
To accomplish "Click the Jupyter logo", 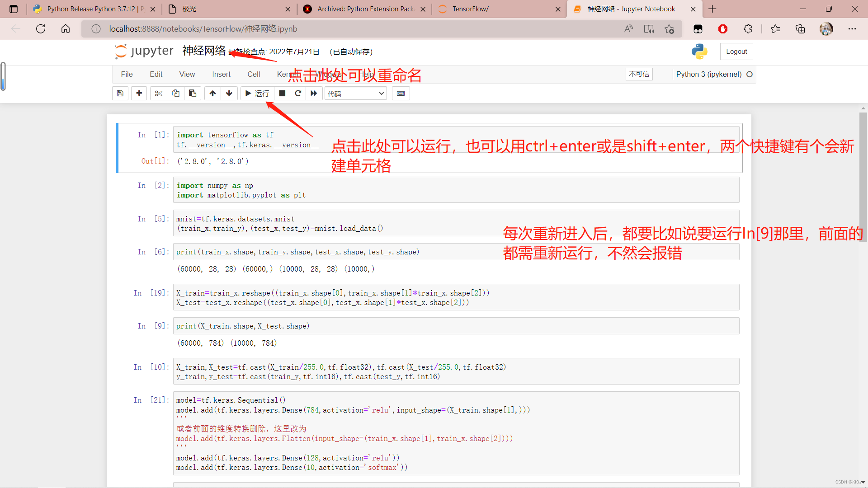I will 144,51.
